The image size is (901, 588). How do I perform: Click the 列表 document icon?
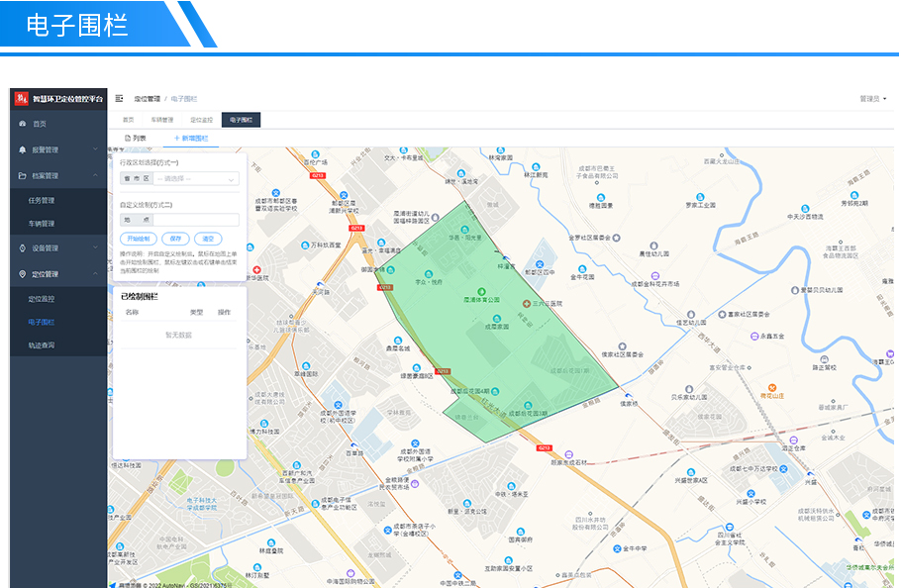coord(128,139)
